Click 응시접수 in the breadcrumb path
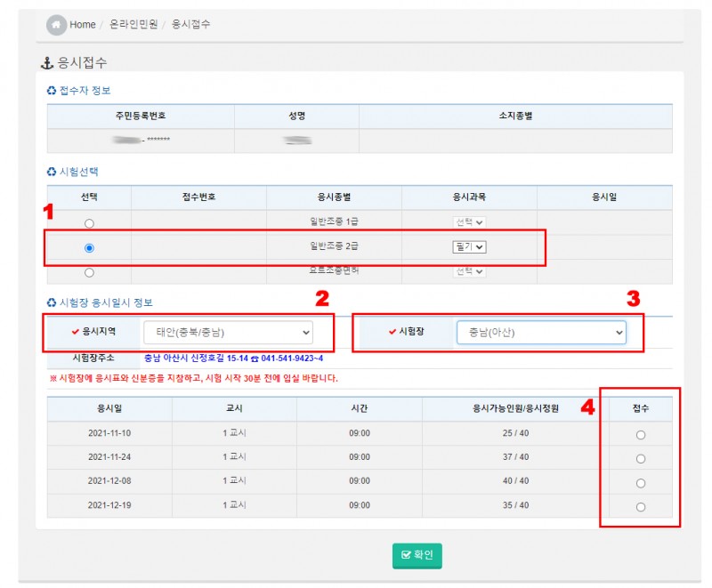712x588 pixels. click(191, 24)
